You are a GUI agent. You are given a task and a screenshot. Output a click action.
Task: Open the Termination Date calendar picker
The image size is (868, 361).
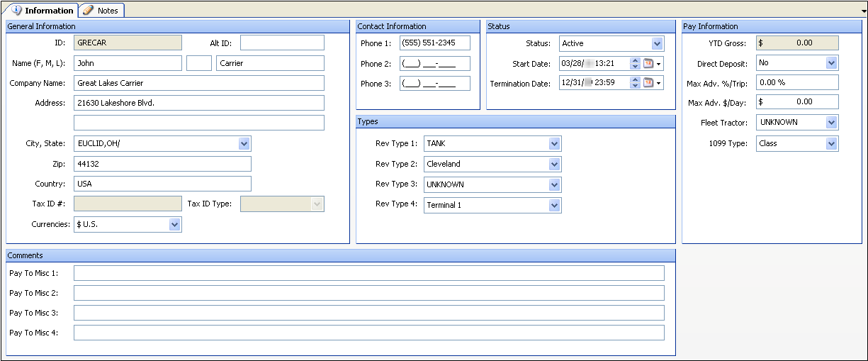(x=652, y=83)
